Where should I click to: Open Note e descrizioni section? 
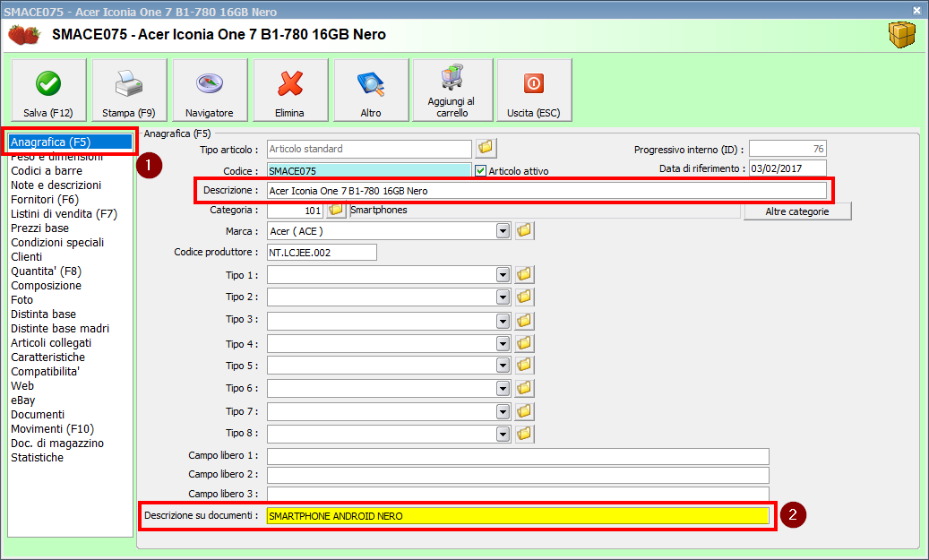(x=56, y=185)
